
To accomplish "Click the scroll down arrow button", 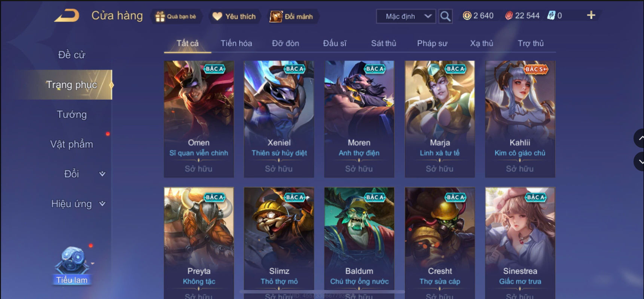I will [x=640, y=161].
